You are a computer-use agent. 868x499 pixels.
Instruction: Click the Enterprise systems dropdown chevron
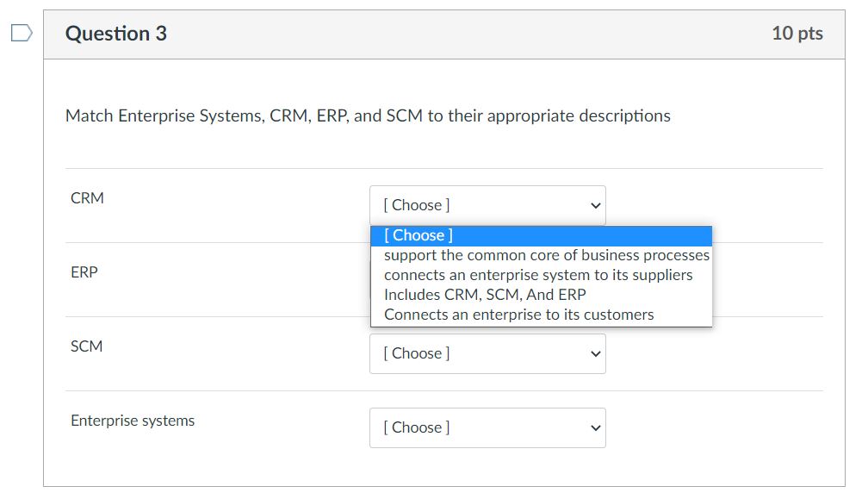[594, 427]
